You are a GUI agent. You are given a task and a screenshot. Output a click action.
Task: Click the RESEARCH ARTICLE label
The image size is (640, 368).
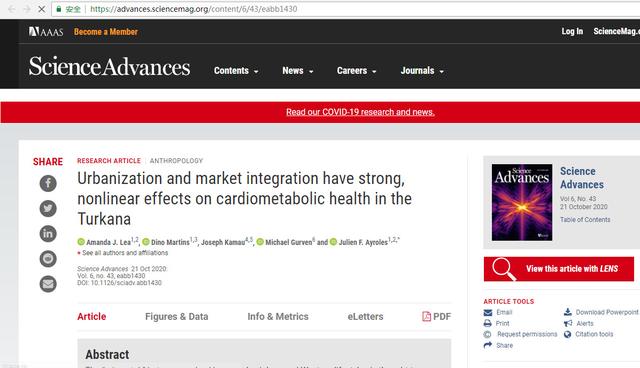(109, 161)
